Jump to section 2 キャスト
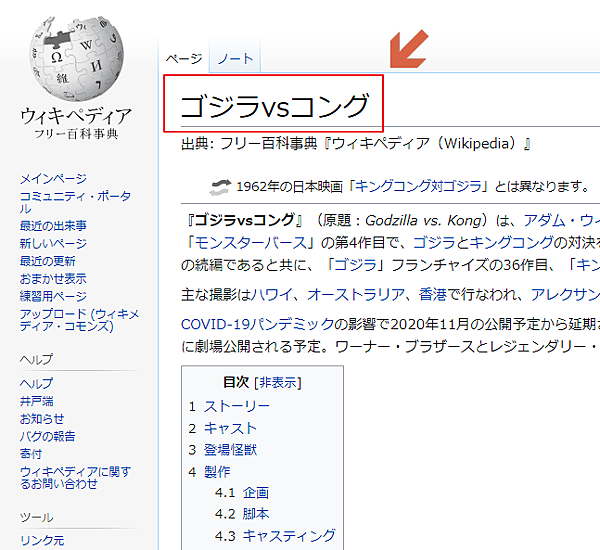The width and height of the screenshot is (600, 550). (x=230, y=428)
